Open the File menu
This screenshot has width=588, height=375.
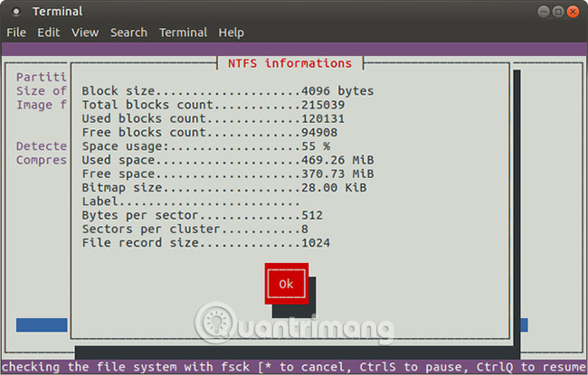coord(16,33)
